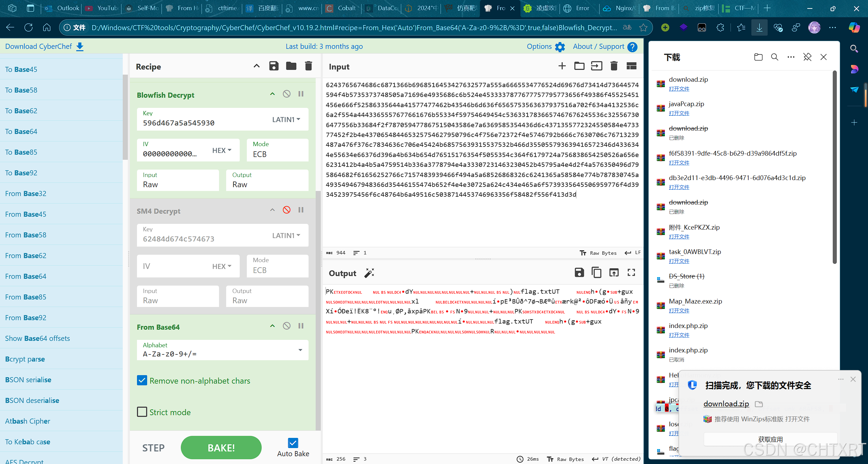Open SM4 Key format LATIN1 dropdown

(286, 235)
